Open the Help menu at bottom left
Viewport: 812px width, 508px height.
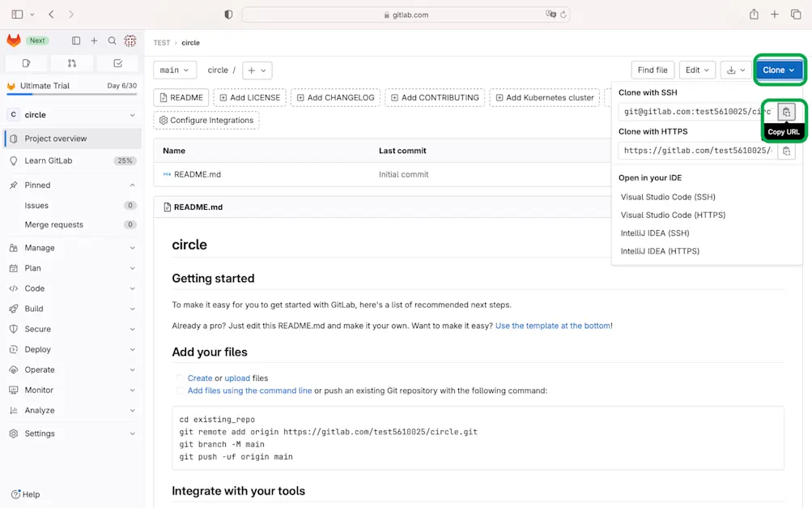point(25,494)
